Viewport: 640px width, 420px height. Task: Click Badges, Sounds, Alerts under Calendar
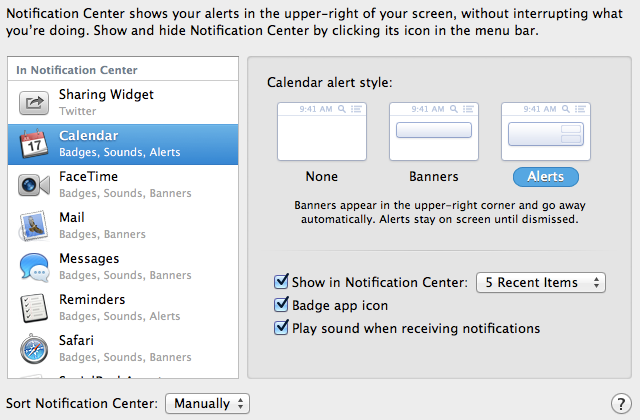(x=120, y=152)
